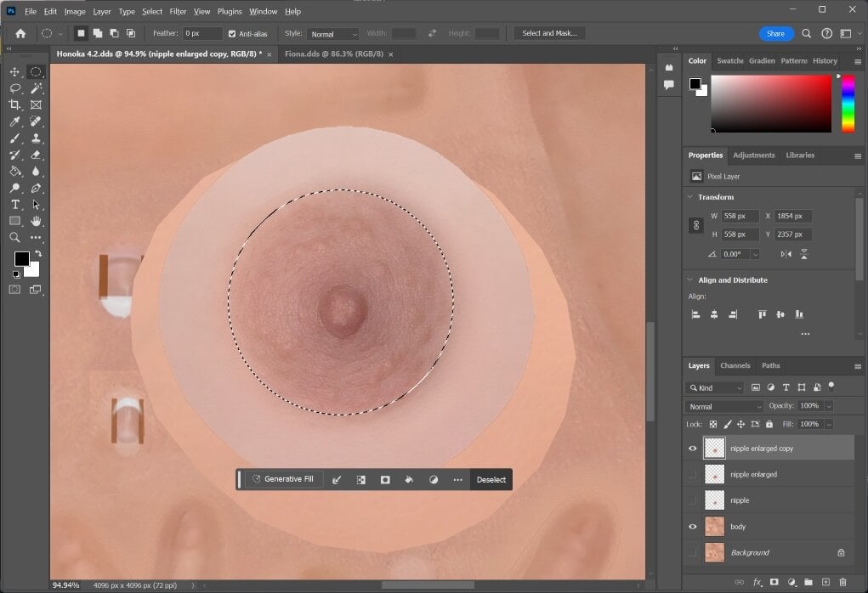Select the Magic Wand tool
868x593 pixels.
coord(36,88)
